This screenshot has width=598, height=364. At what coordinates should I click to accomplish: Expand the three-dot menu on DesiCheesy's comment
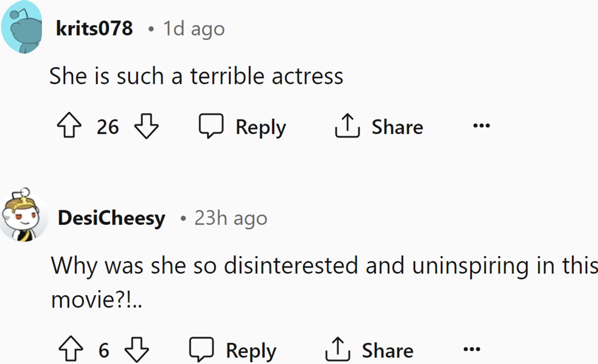click(x=471, y=349)
